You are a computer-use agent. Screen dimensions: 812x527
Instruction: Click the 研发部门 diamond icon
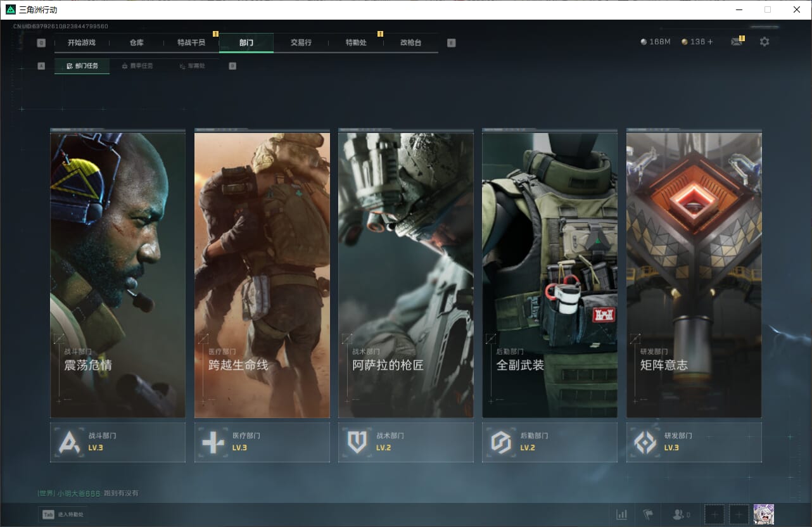click(645, 442)
